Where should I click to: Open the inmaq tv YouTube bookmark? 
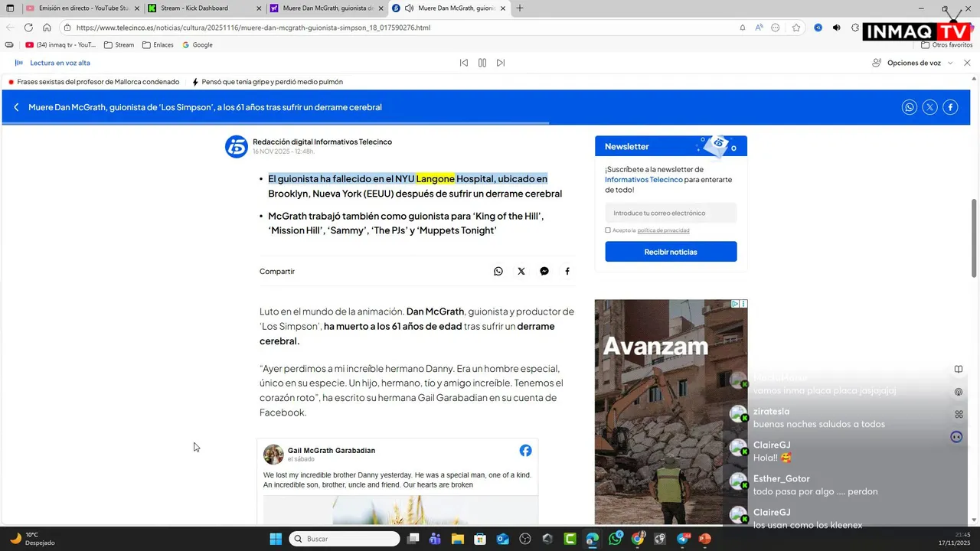click(60, 45)
